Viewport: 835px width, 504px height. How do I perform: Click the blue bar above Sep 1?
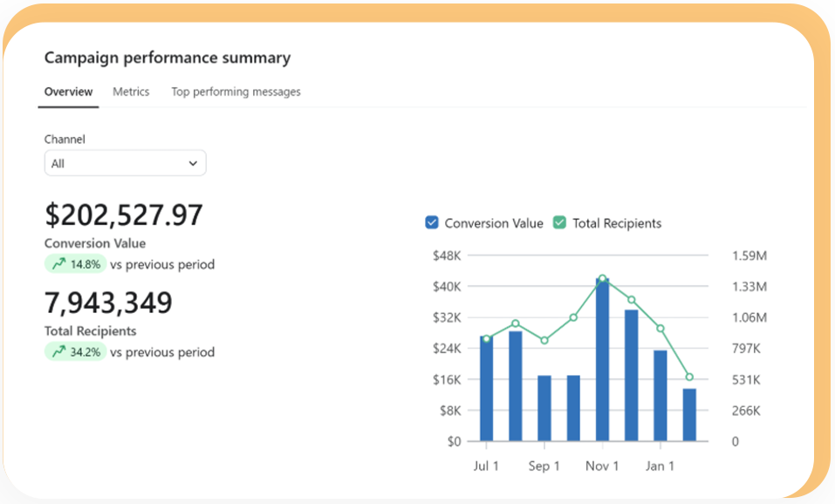544,407
